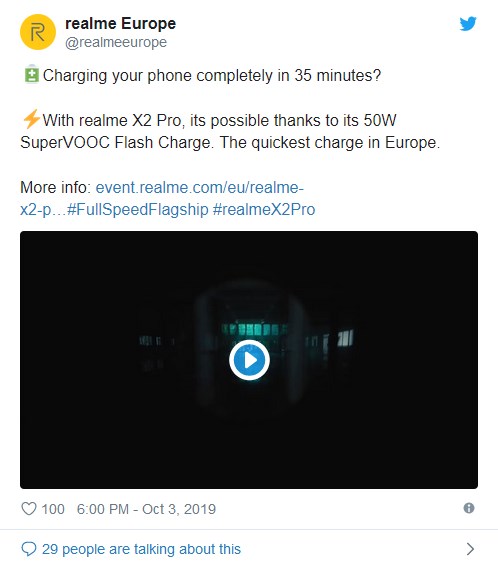This screenshot has height=564, width=498.
Task: Follow the event.realme.com link
Action: (x=200, y=187)
